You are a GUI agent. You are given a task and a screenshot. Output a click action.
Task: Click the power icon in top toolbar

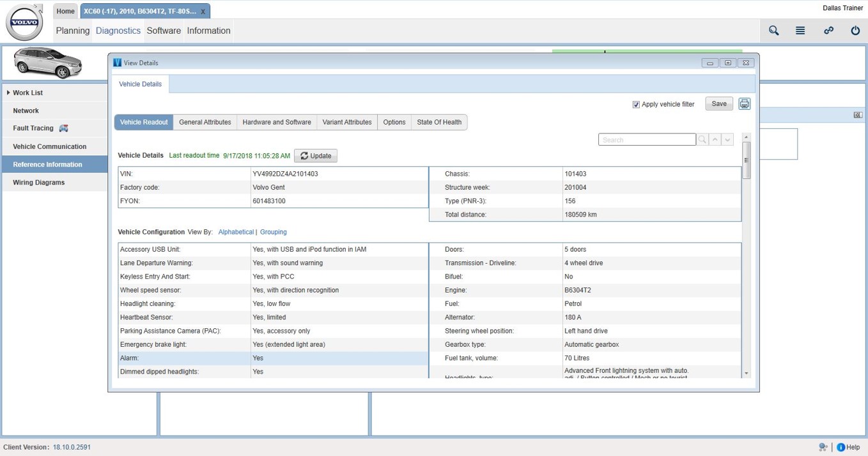point(855,31)
